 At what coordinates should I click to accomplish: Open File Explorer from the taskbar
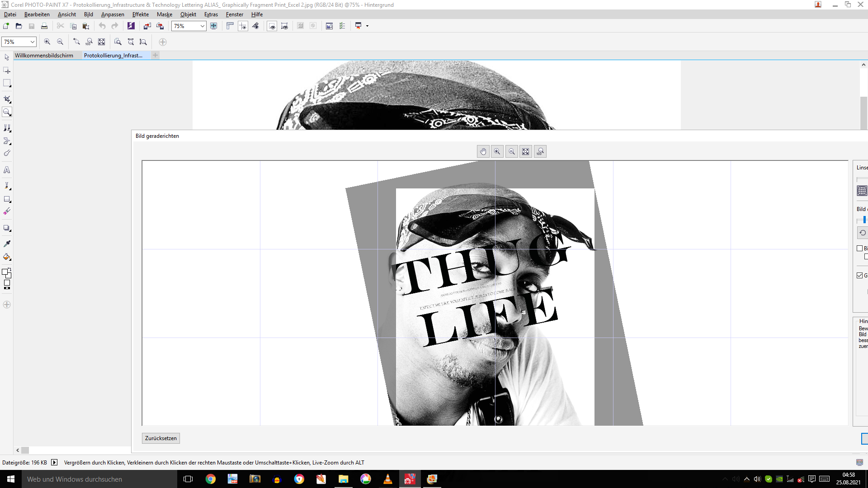point(344,479)
